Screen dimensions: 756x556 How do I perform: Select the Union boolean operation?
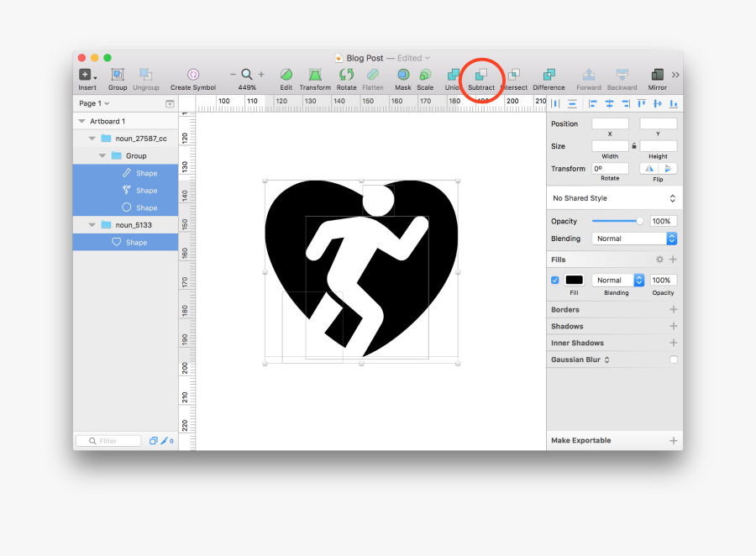click(452, 77)
